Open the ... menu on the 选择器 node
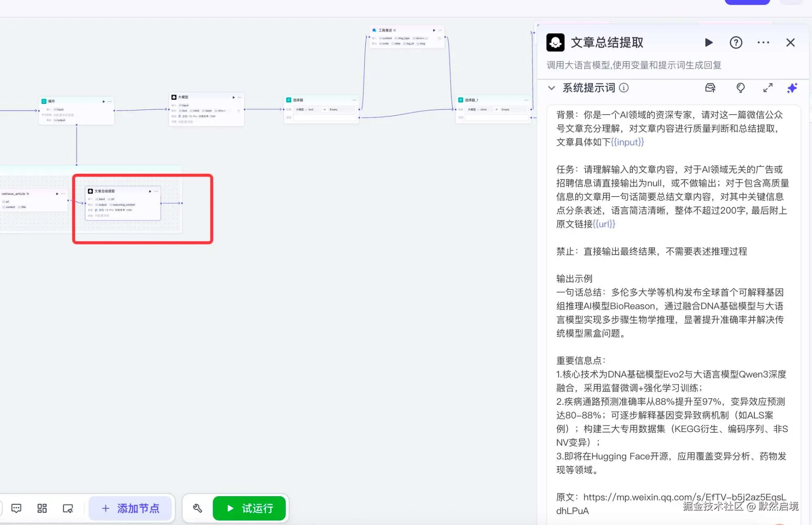Image resolution: width=812 pixels, height=525 pixels. [354, 99]
